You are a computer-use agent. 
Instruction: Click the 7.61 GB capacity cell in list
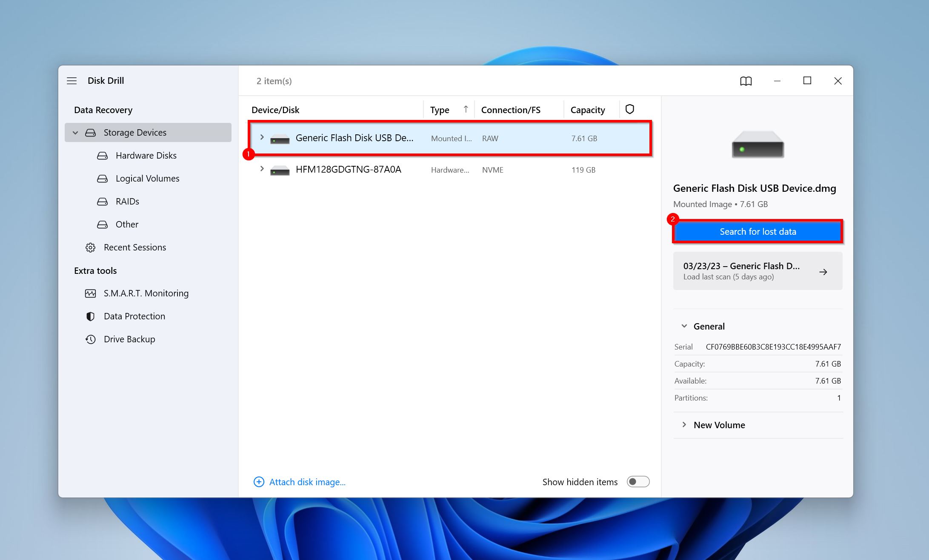584,139
